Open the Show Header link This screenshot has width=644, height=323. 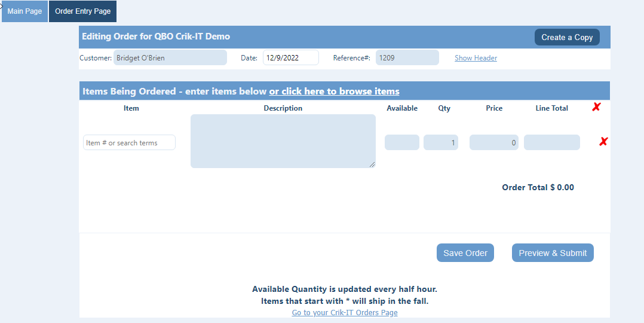click(x=476, y=58)
